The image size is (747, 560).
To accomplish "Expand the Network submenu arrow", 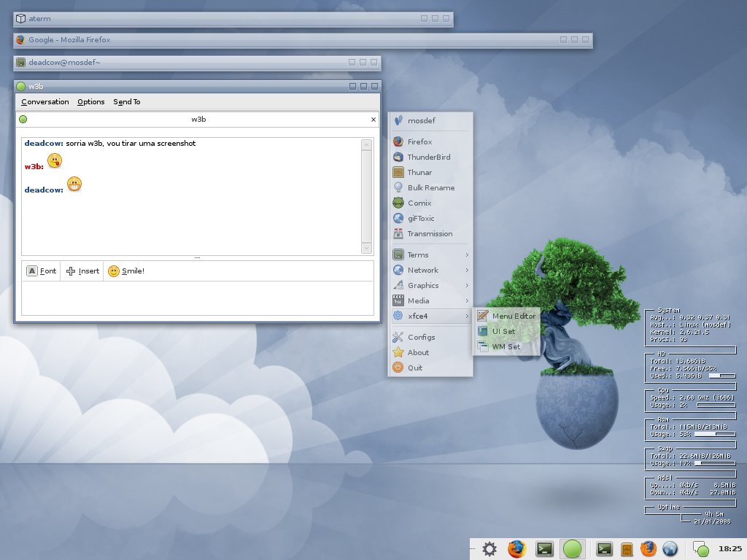I will 467,270.
